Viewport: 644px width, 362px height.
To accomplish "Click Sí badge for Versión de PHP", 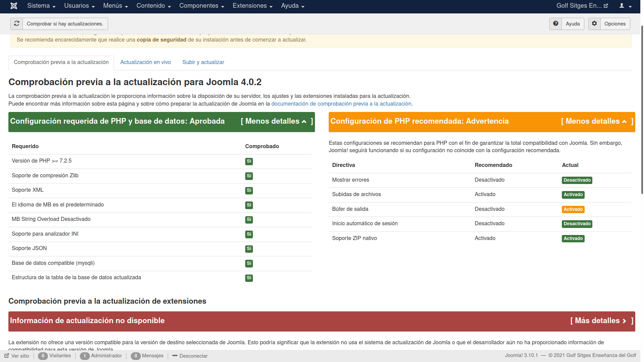I will pyautogui.click(x=249, y=161).
